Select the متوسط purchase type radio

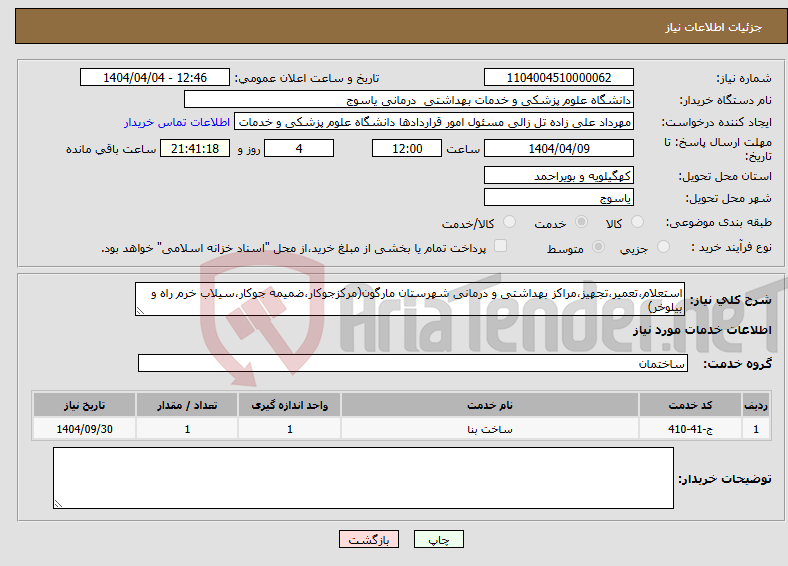[x=598, y=247]
